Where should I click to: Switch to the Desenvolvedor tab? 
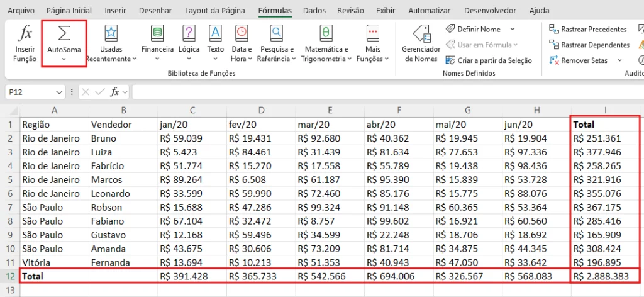click(490, 11)
